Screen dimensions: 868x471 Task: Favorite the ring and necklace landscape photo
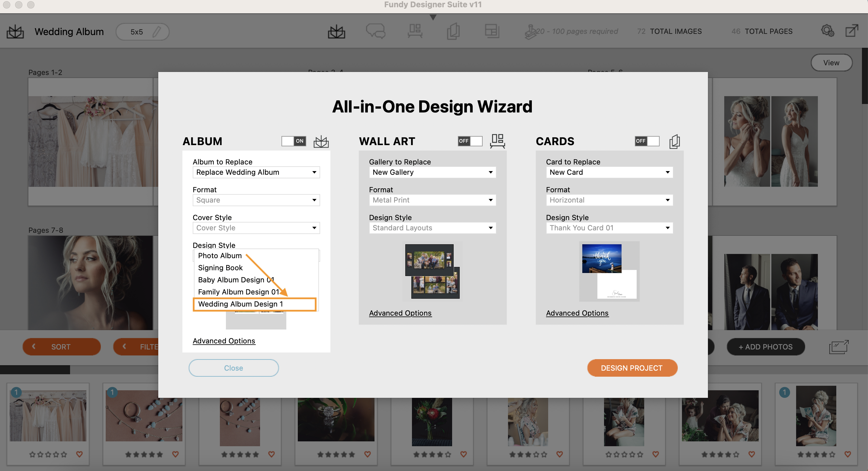click(175, 454)
